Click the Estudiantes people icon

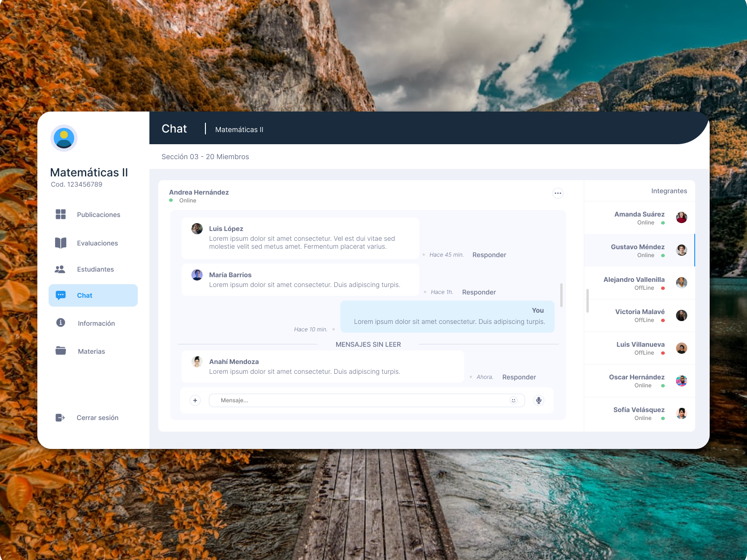[60, 269]
